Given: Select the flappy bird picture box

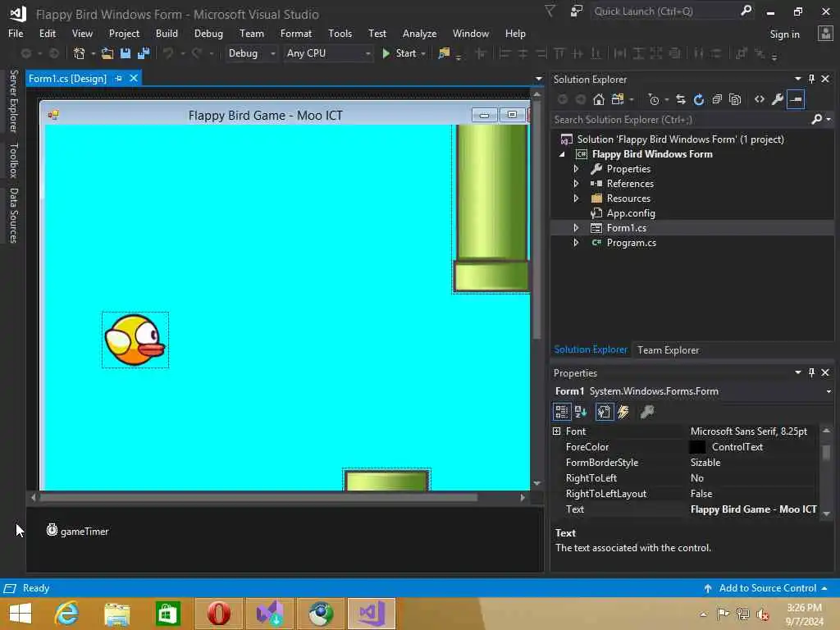Looking at the screenshot, I should coord(135,340).
